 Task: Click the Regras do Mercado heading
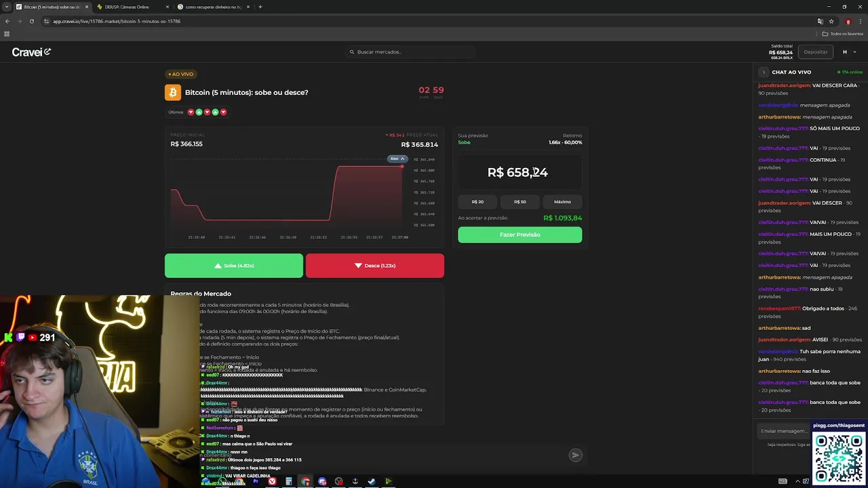(x=201, y=293)
